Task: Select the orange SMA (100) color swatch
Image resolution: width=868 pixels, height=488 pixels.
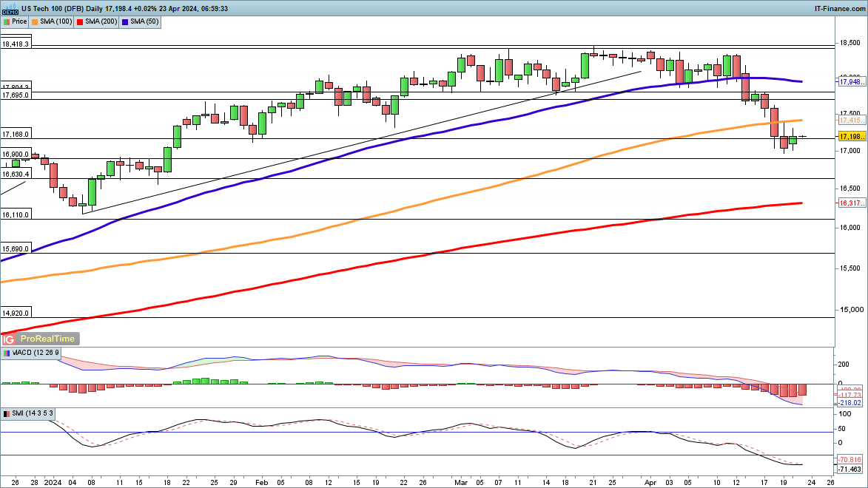Action: (x=35, y=21)
